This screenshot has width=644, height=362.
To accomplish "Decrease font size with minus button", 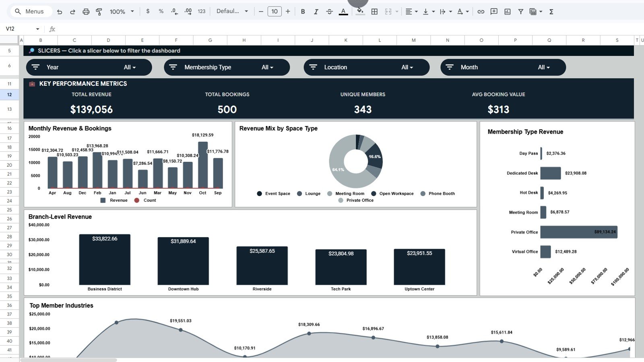I will click(x=261, y=11).
